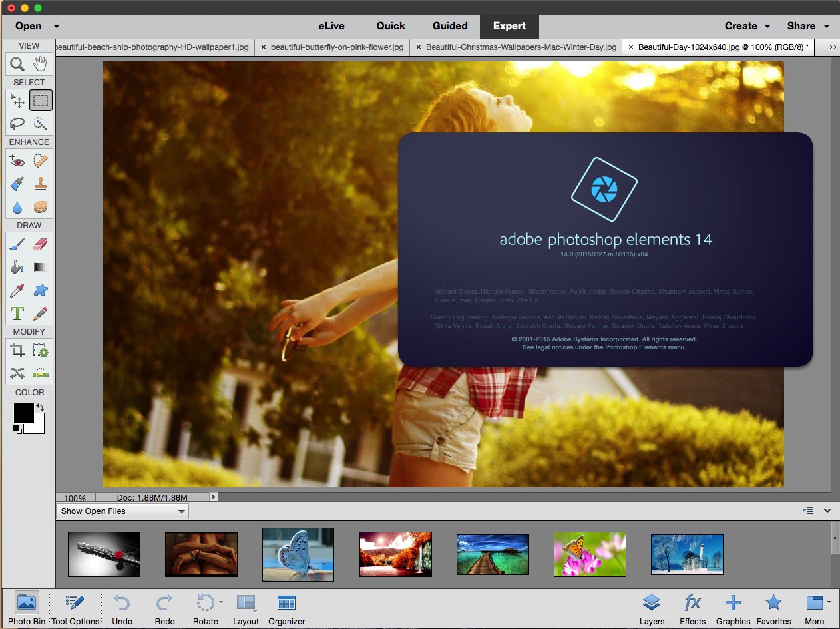This screenshot has height=629, width=840.
Task: Click the black foreground color swatch
Action: [x=24, y=413]
